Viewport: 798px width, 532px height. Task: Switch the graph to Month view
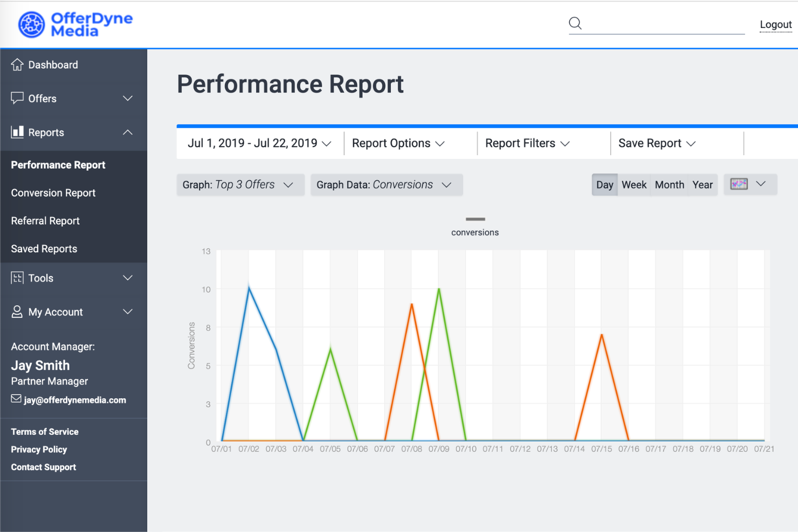coord(669,184)
